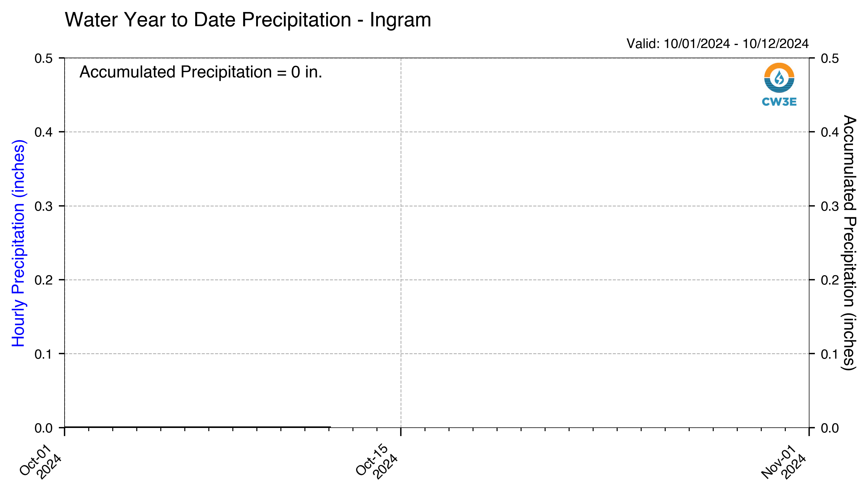
Task: Click the 0.3 tick on the right axis
Action: tap(830, 206)
